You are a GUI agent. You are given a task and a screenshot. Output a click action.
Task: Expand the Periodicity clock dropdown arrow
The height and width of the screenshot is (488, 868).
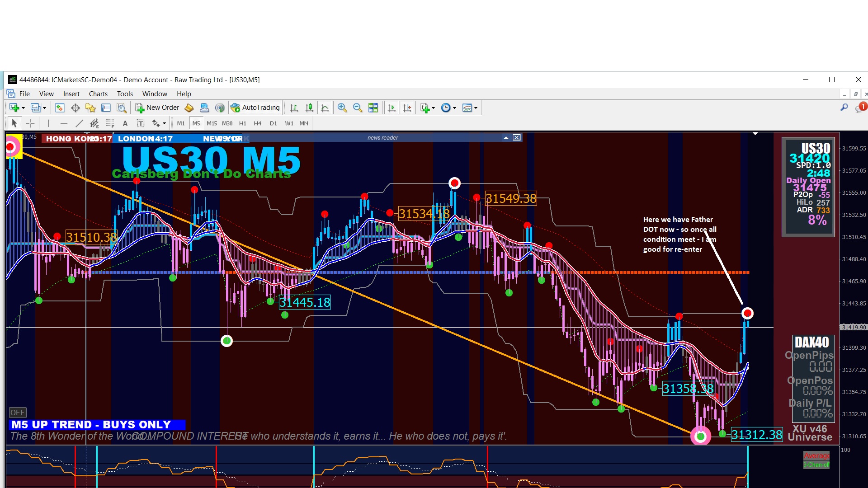click(x=454, y=108)
